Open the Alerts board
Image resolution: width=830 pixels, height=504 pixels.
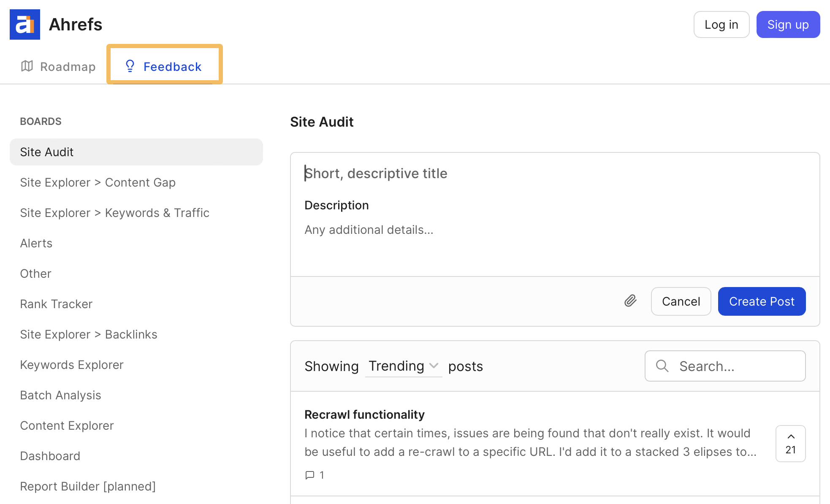tap(36, 243)
